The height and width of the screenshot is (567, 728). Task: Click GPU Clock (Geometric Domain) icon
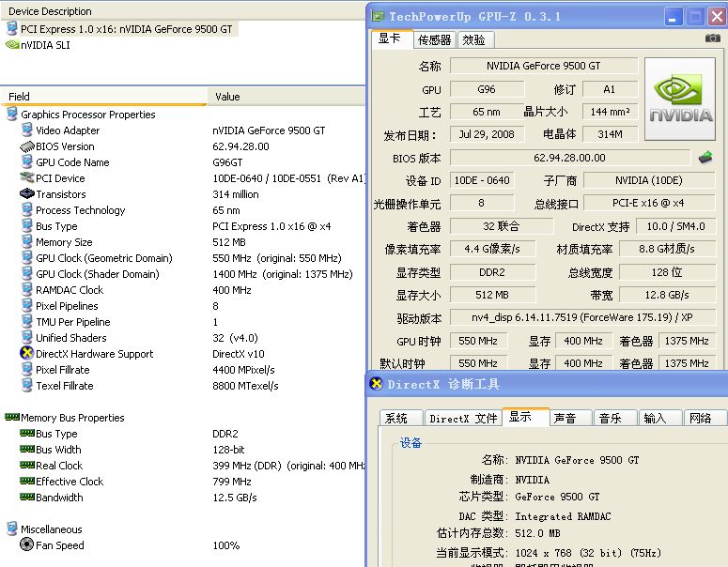pyautogui.click(x=27, y=258)
